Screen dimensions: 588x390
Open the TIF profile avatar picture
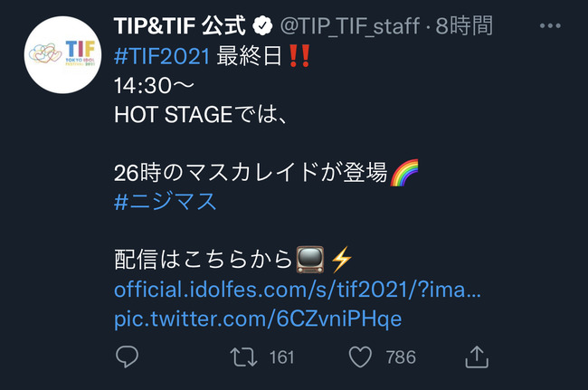coord(62,55)
